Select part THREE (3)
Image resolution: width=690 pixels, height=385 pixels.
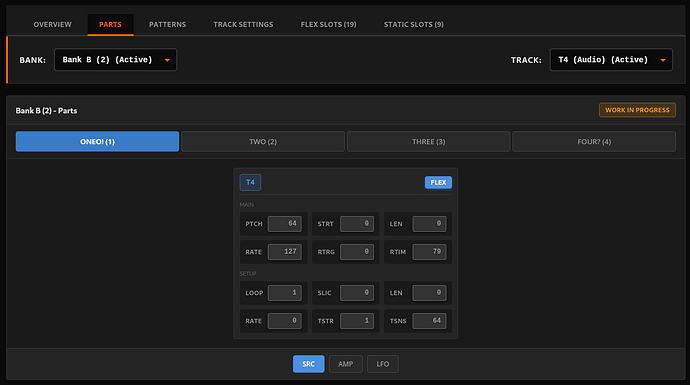coord(429,142)
